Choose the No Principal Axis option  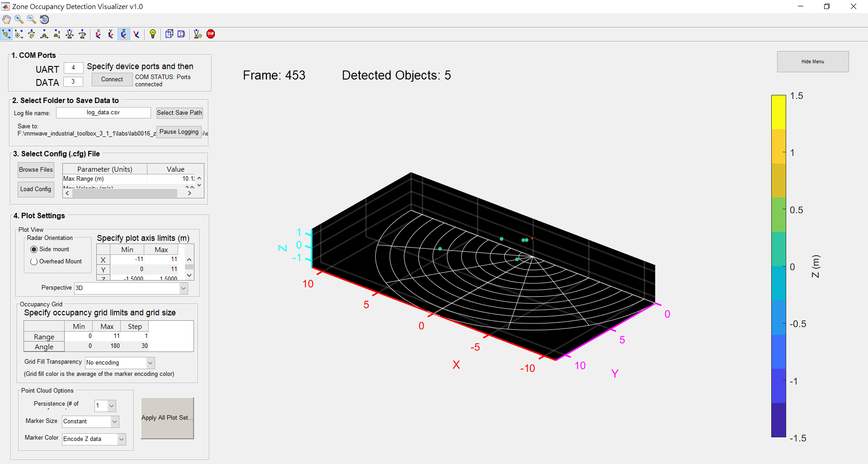pos(136,34)
